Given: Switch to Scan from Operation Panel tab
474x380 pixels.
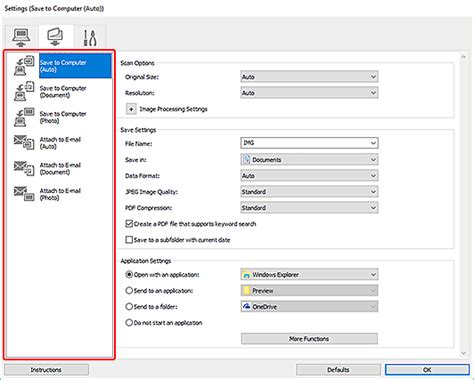Looking at the screenshot, I should (56, 37).
